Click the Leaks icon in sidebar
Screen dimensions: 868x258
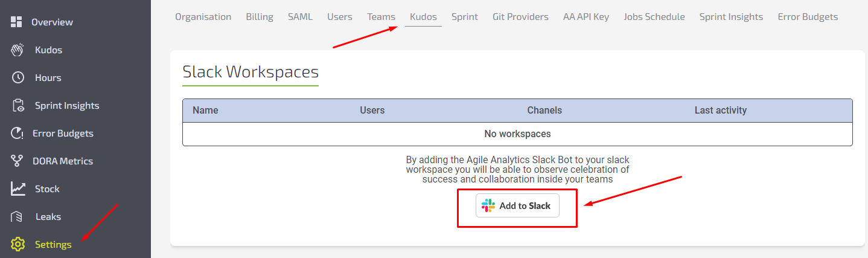pyautogui.click(x=18, y=217)
